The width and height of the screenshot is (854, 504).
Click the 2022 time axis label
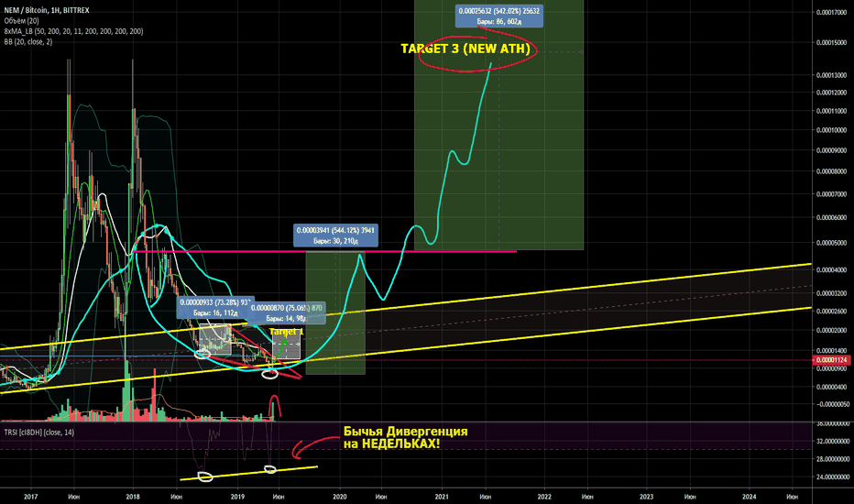(544, 497)
